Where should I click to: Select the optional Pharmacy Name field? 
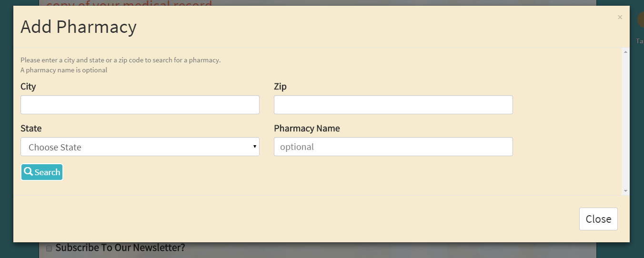click(393, 147)
